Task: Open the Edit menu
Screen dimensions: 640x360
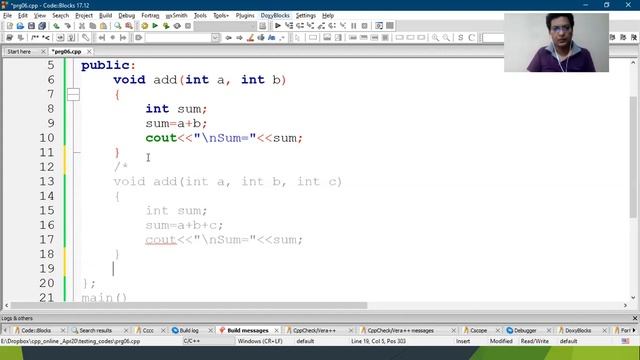Action: (x=23, y=16)
